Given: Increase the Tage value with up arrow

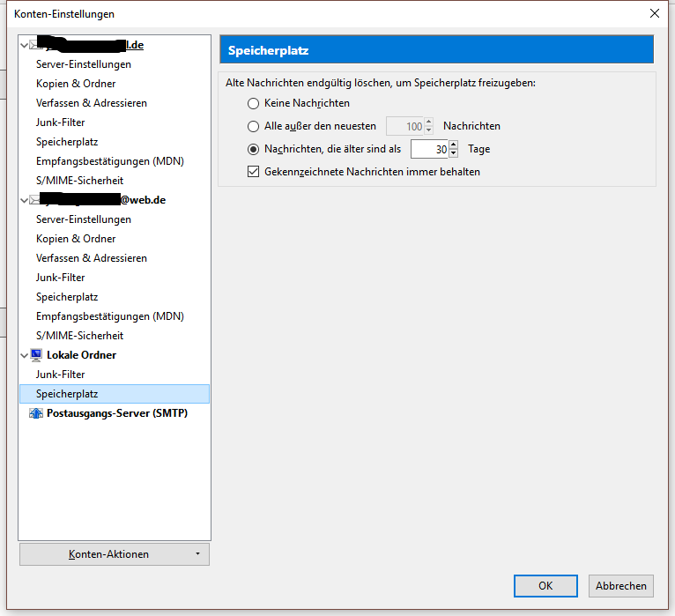Looking at the screenshot, I should click(x=454, y=145).
